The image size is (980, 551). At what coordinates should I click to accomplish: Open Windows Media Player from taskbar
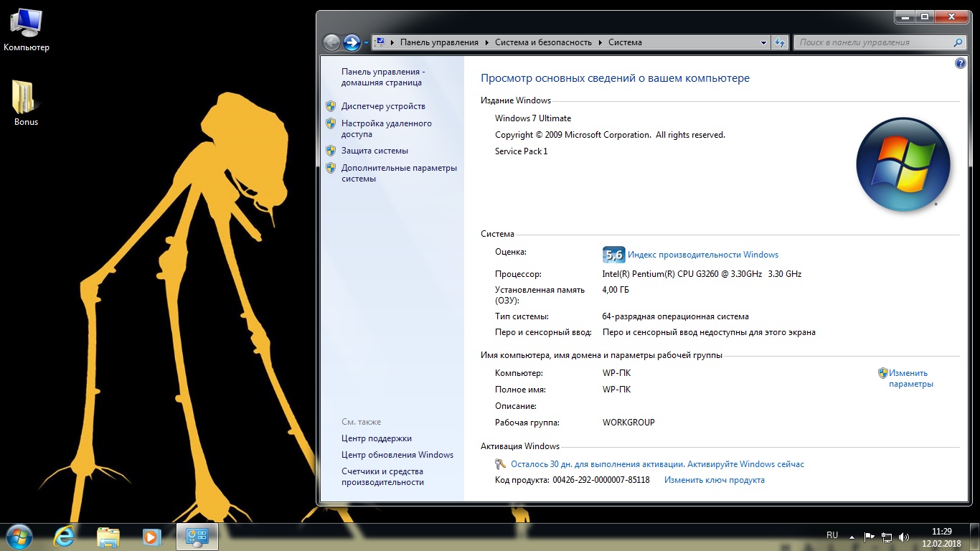pos(151,537)
